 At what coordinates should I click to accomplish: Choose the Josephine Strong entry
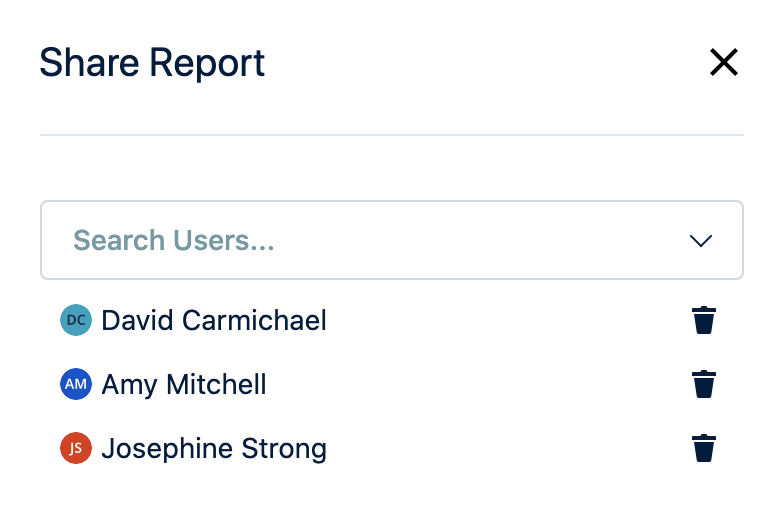(x=214, y=449)
